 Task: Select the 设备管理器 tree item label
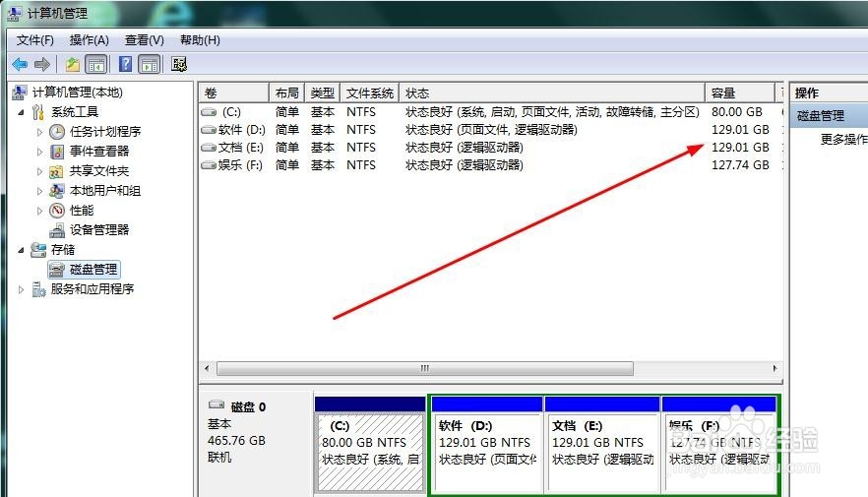(99, 230)
